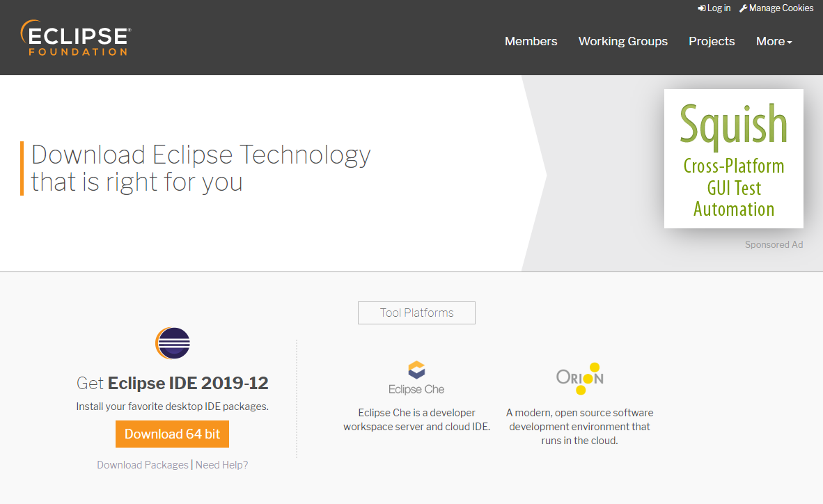Click Install your favorite desktop IDE packages text

pyautogui.click(x=172, y=407)
